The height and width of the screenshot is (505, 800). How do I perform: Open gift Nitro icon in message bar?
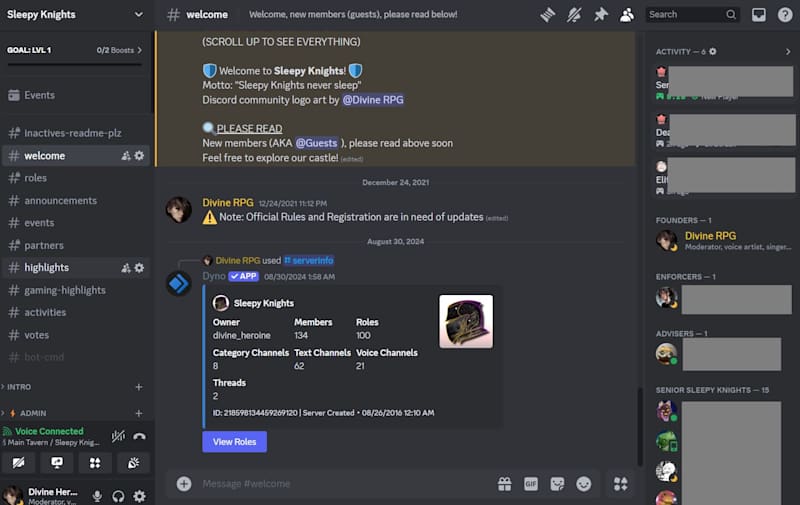pos(505,484)
